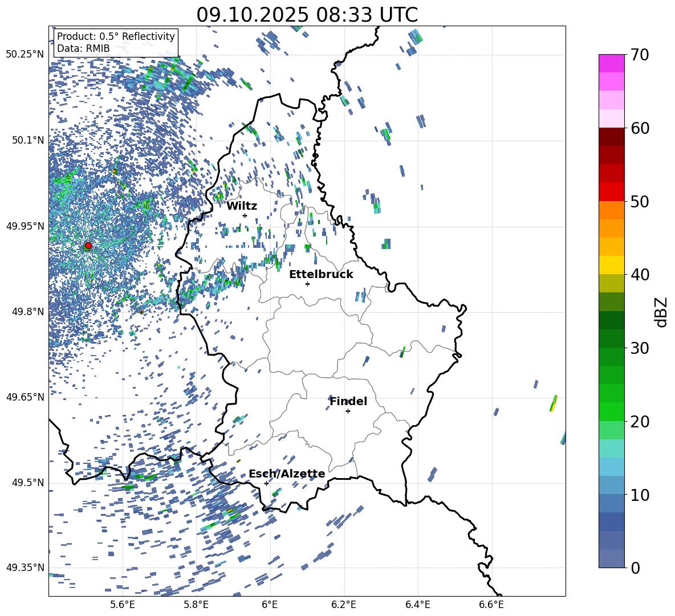The width and height of the screenshot is (675, 616).
Task: Click the 0 dBZ colorbar tick label
Action: [x=635, y=568]
